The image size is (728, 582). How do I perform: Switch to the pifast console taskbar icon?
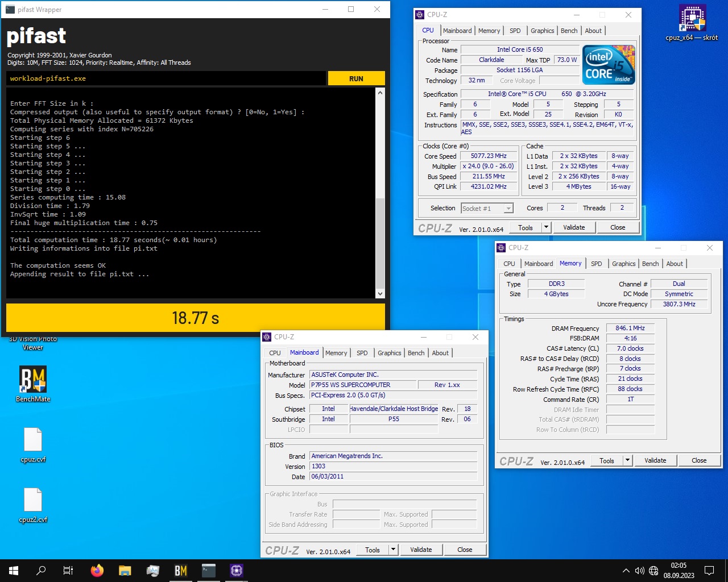(209, 571)
